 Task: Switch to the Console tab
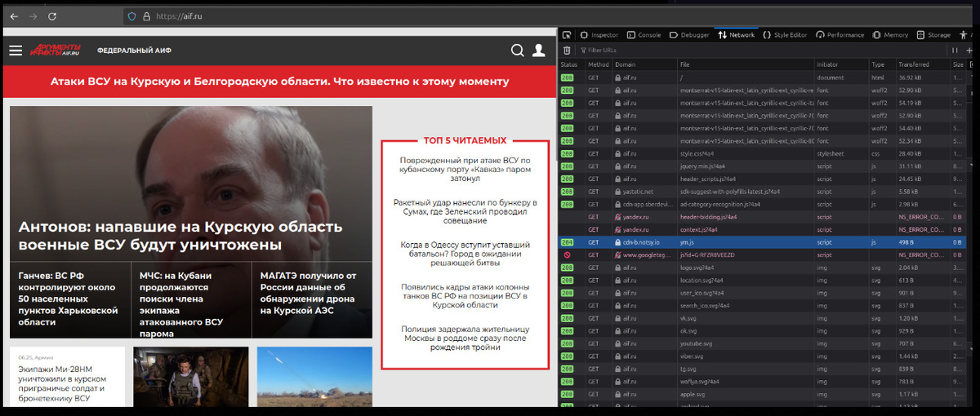pyautogui.click(x=644, y=35)
